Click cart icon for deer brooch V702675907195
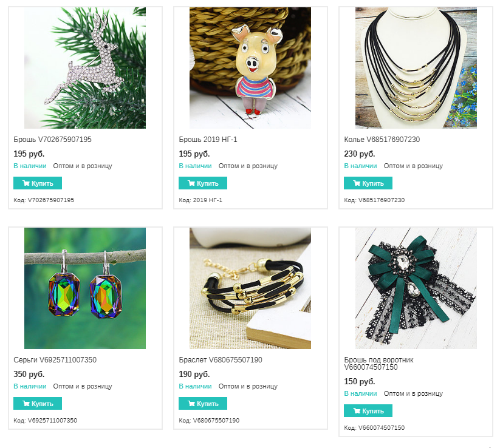 click(26, 183)
